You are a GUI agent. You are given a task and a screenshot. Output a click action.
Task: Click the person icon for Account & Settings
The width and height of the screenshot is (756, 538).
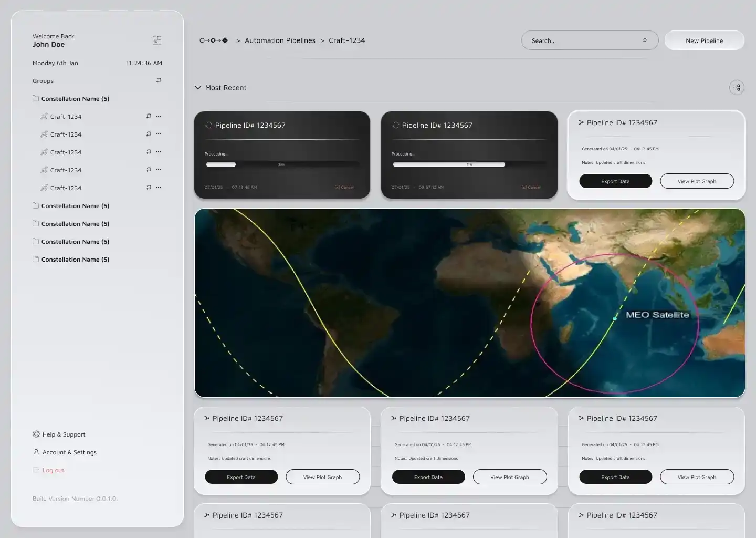pyautogui.click(x=36, y=452)
